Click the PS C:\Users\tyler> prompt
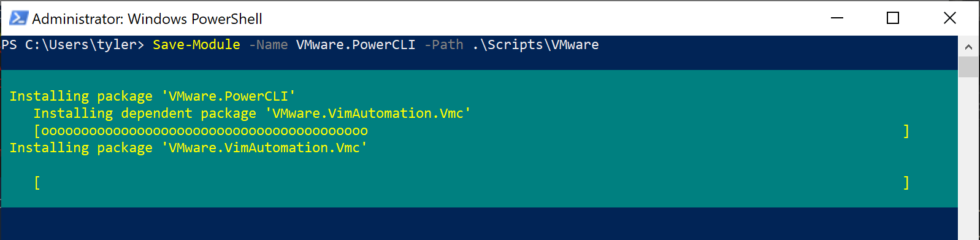 pos(72,44)
